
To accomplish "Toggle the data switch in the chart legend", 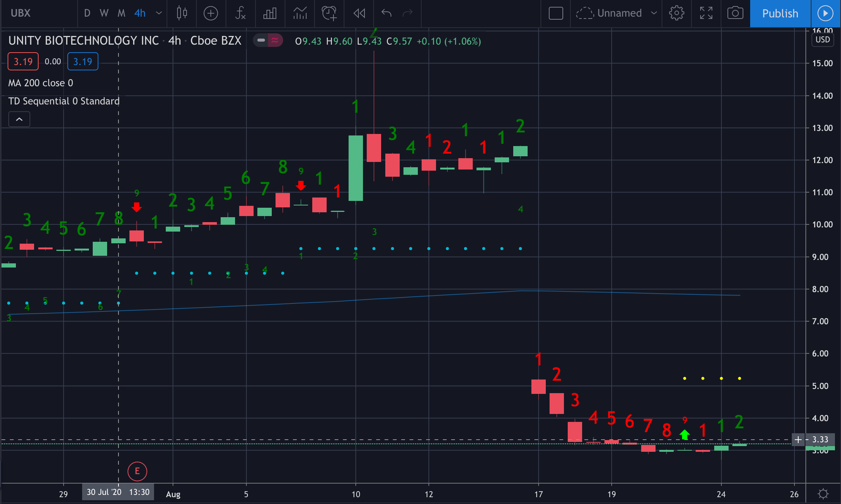I will pos(268,40).
